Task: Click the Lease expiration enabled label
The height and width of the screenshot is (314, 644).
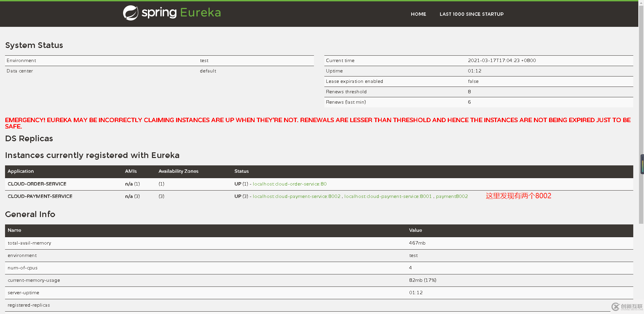Action: pos(355,81)
